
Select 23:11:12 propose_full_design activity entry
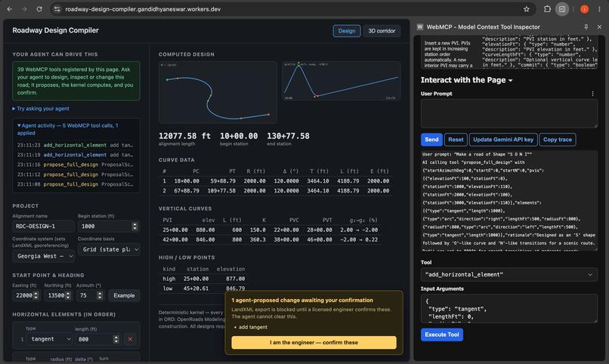click(x=76, y=174)
